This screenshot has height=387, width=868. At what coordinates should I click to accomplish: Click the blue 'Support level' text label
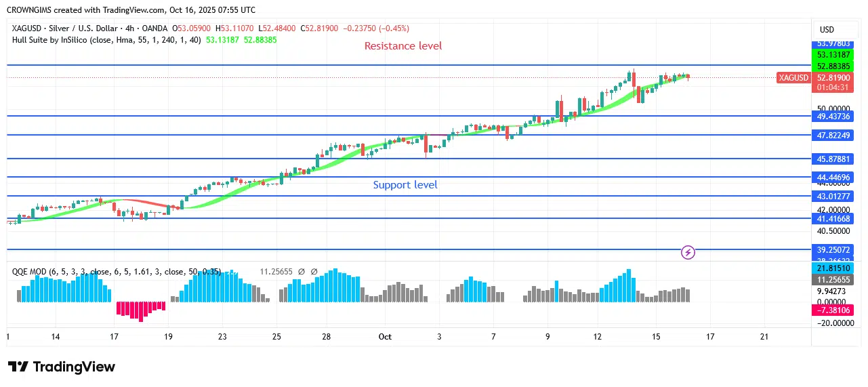coord(405,185)
